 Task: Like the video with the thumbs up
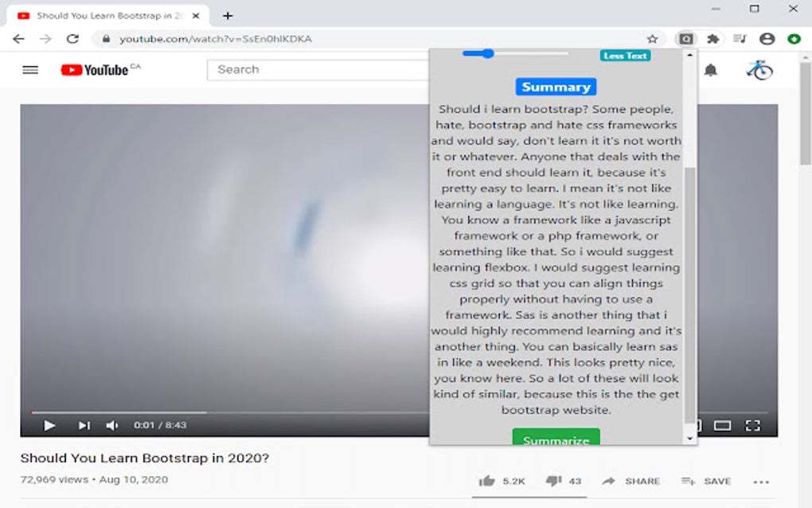pos(489,481)
